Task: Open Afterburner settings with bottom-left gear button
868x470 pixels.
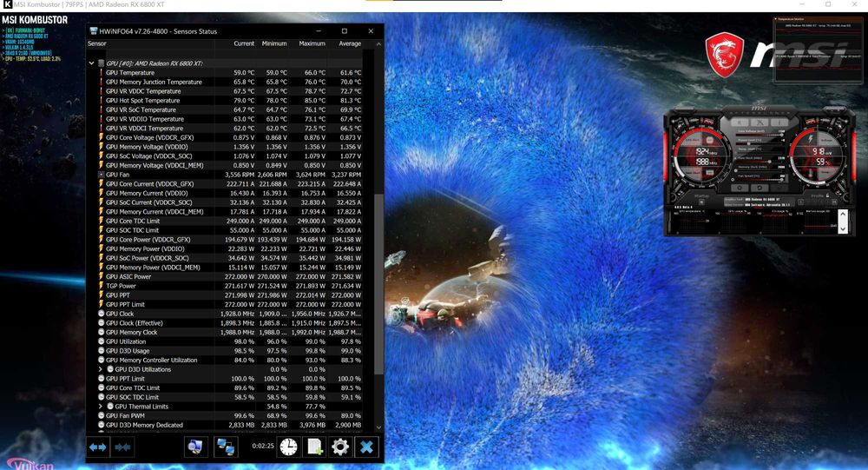Action: coord(740,188)
